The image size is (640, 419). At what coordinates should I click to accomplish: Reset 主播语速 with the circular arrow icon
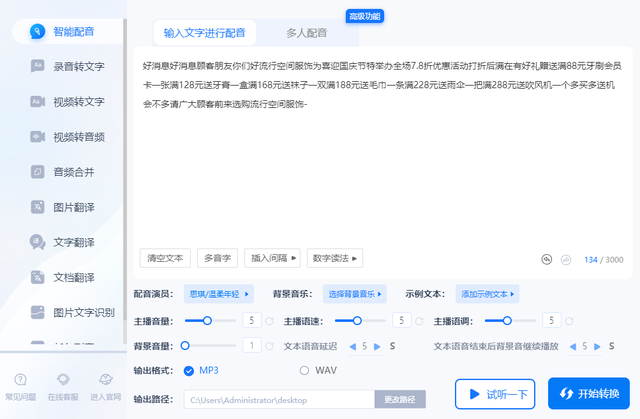419,321
